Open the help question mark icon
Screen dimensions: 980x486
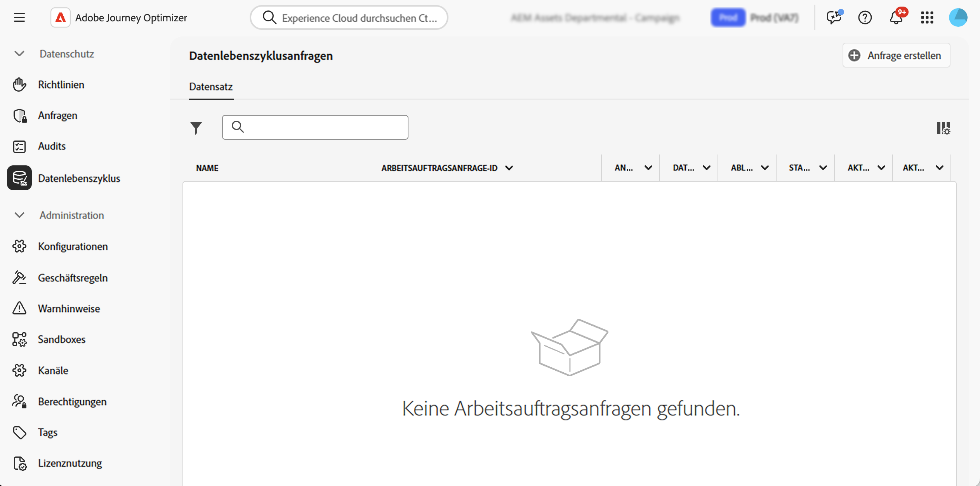click(x=865, y=17)
